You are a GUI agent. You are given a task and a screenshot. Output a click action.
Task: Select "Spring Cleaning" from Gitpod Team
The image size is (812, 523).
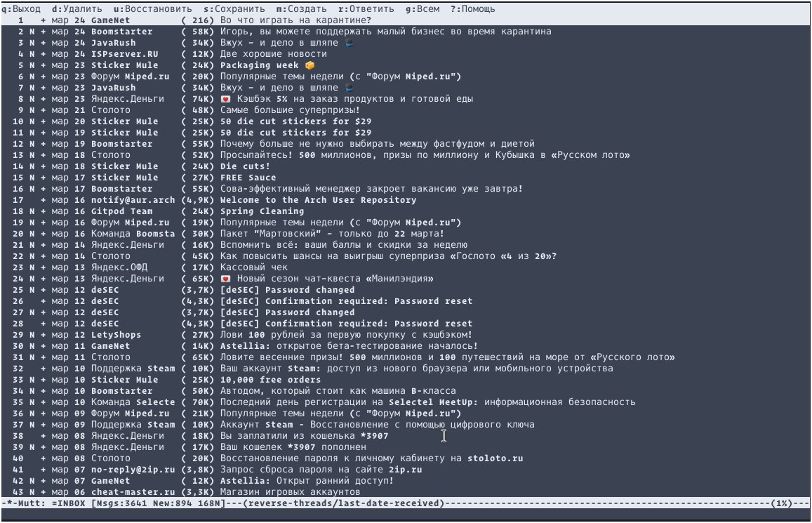(406, 211)
